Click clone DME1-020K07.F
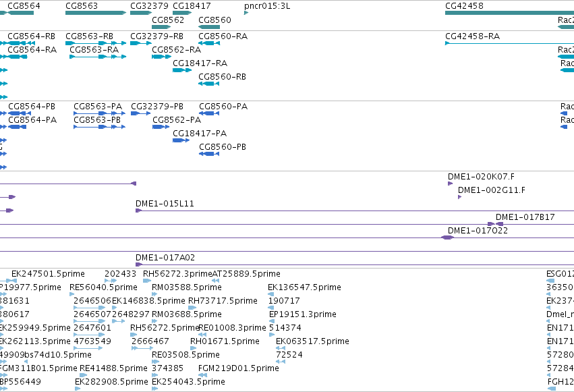Screen dimensions: 574x392 coord(451,184)
